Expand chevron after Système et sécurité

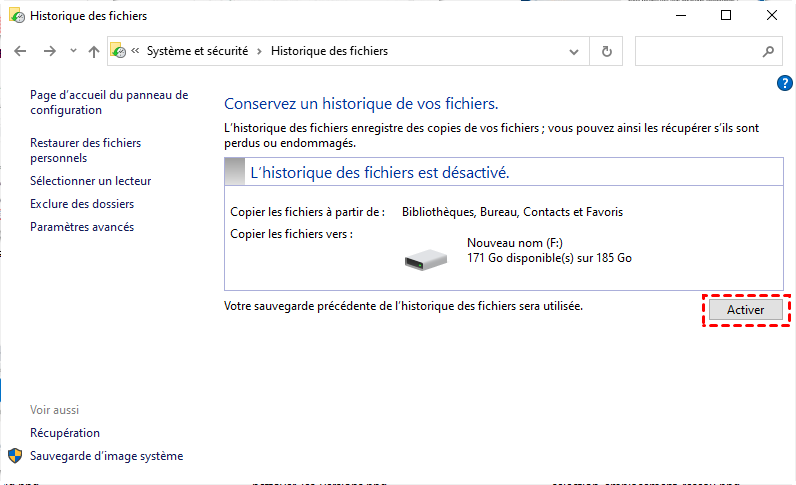click(260, 51)
